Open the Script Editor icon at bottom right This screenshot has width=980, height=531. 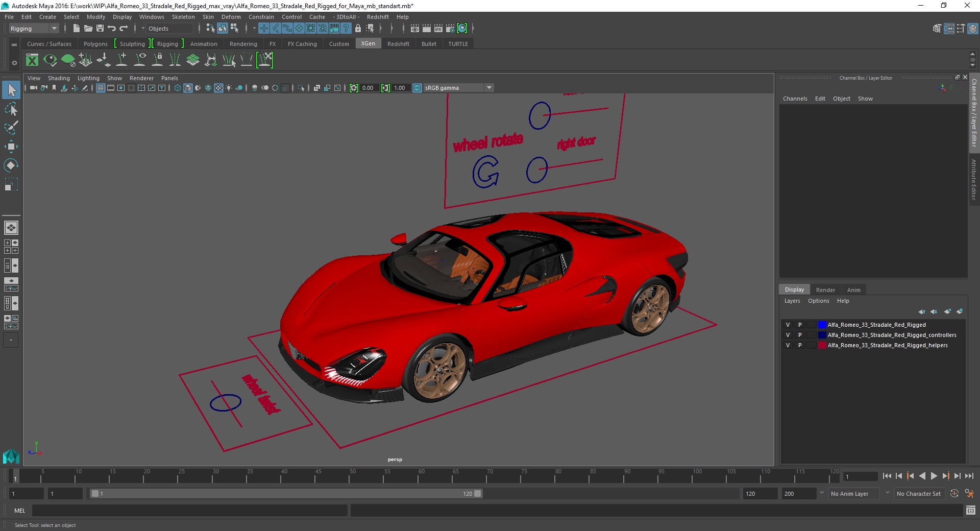[x=970, y=510]
